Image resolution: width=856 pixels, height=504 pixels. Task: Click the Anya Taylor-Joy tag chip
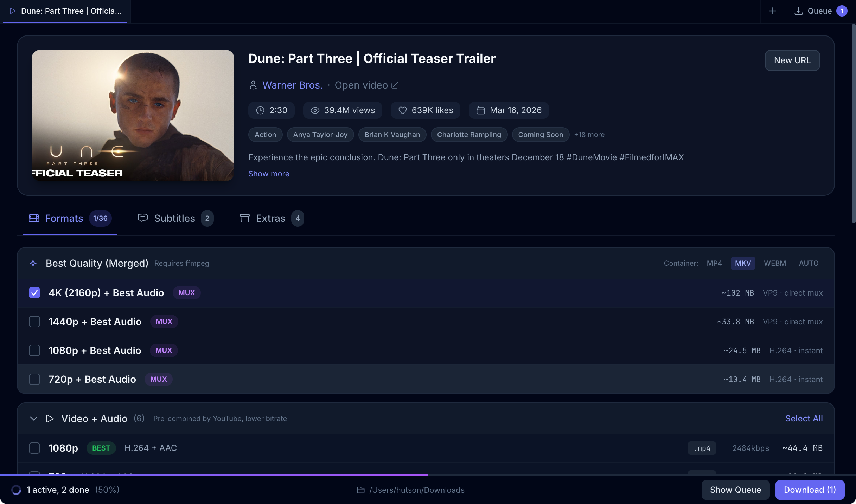[x=320, y=135]
